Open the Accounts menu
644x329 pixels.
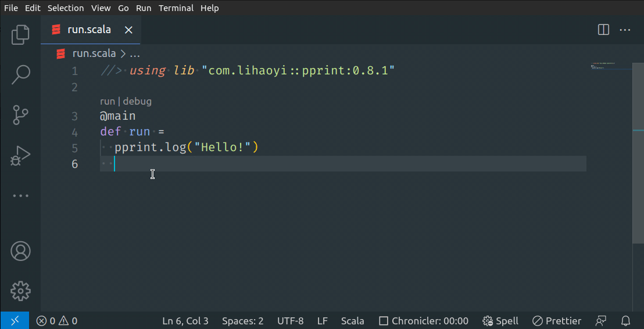coord(20,251)
